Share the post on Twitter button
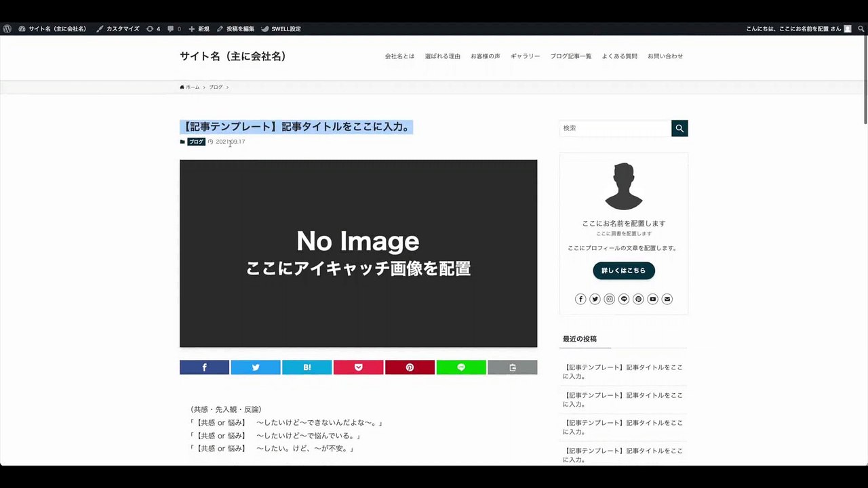The height and width of the screenshot is (488, 868). pyautogui.click(x=256, y=367)
